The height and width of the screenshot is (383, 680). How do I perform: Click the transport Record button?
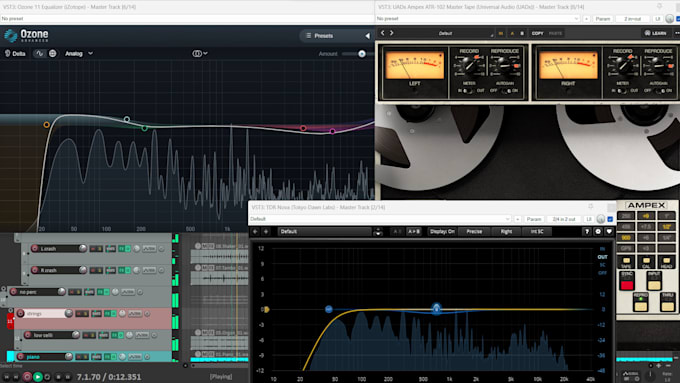(x=27, y=377)
